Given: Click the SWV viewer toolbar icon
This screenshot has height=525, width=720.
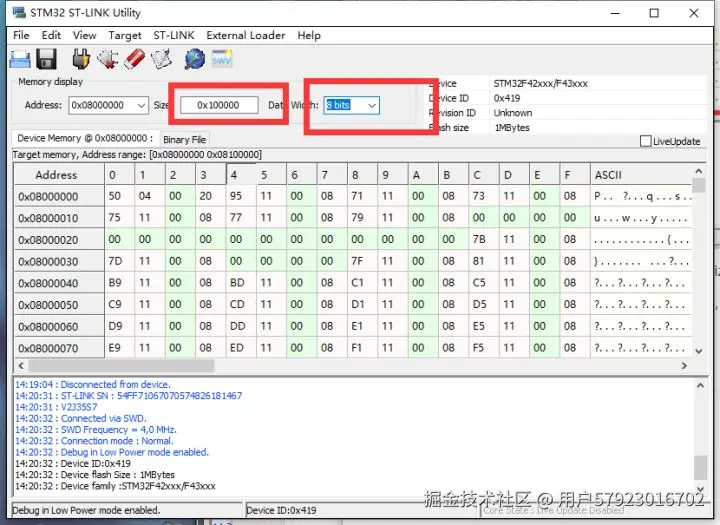Looking at the screenshot, I should pos(222,59).
